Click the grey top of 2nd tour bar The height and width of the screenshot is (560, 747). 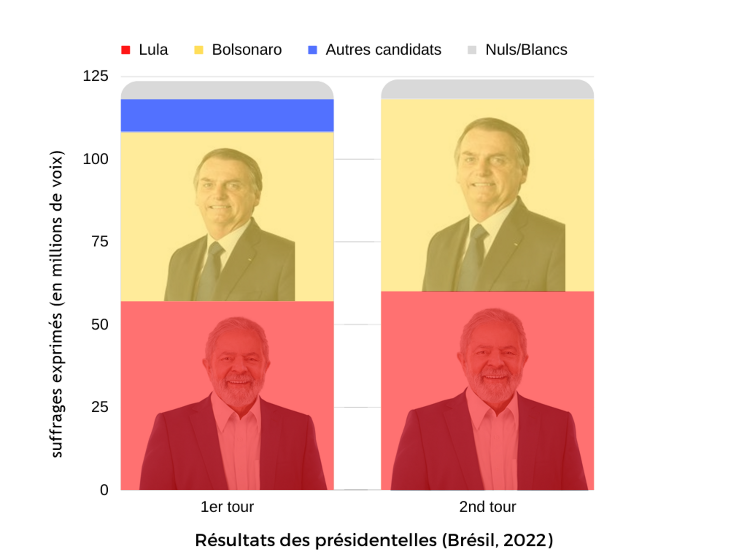click(x=487, y=89)
